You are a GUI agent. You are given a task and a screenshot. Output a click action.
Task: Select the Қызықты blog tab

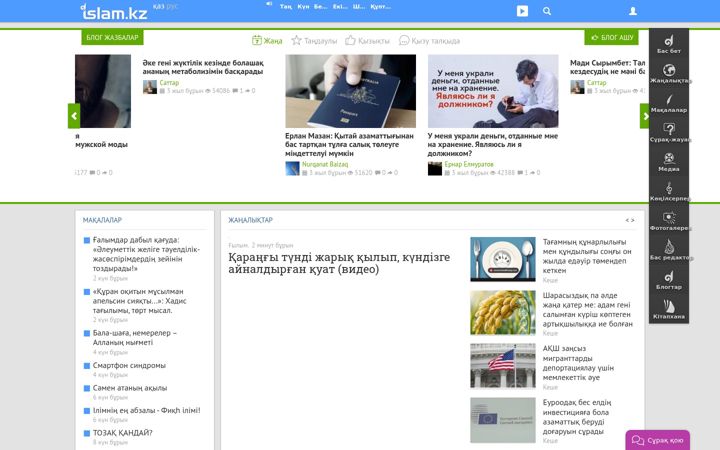pos(367,41)
